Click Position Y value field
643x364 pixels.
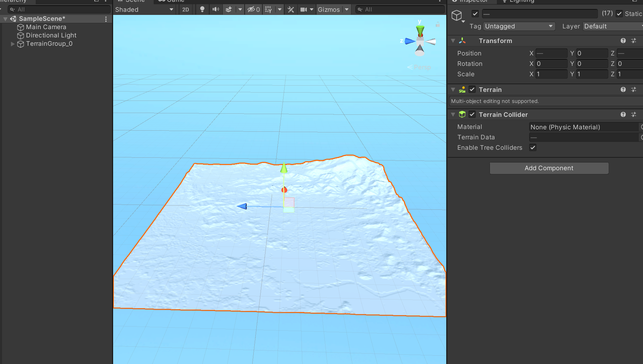592,53
